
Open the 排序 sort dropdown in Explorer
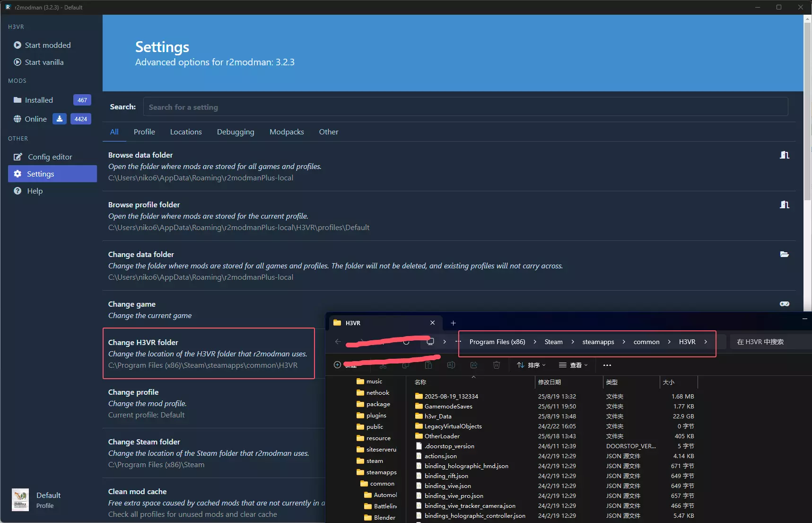click(x=531, y=365)
